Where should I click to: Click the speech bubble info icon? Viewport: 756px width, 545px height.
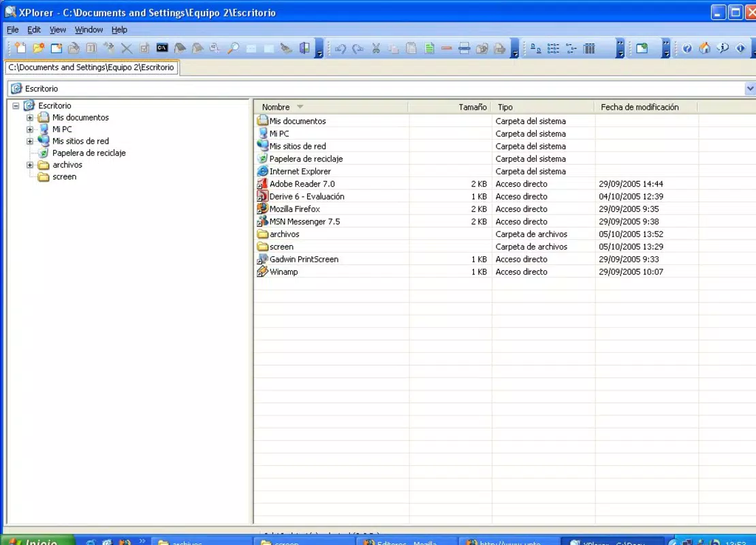click(x=723, y=48)
